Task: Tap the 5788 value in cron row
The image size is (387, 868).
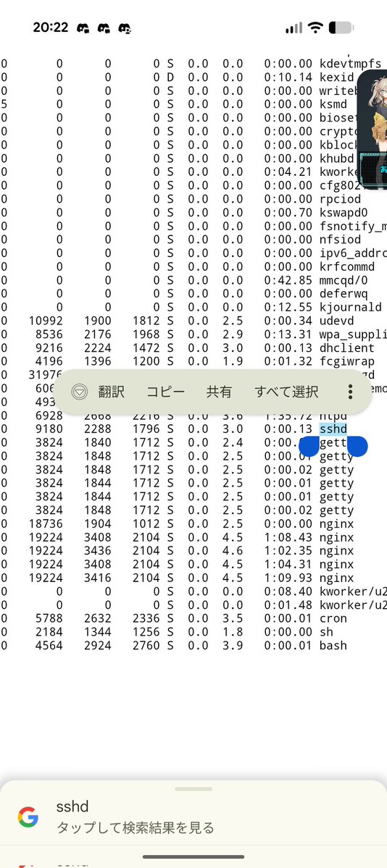Action: coord(49,618)
